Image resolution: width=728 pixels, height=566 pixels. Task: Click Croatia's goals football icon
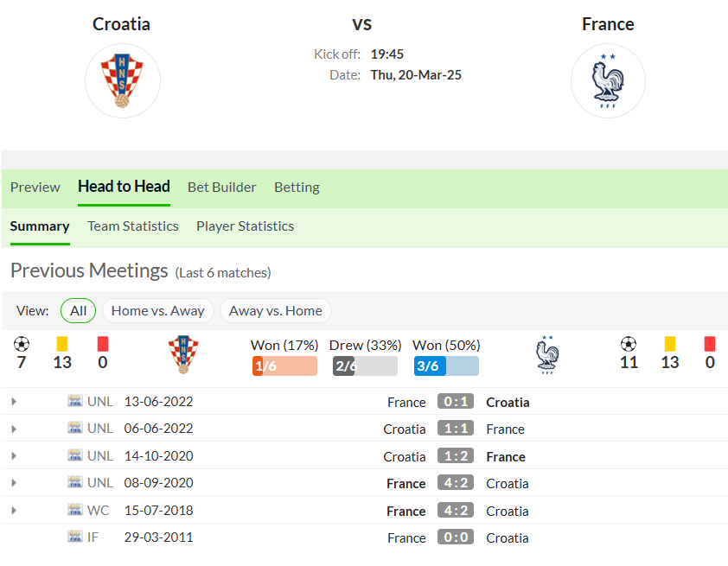coord(22,344)
